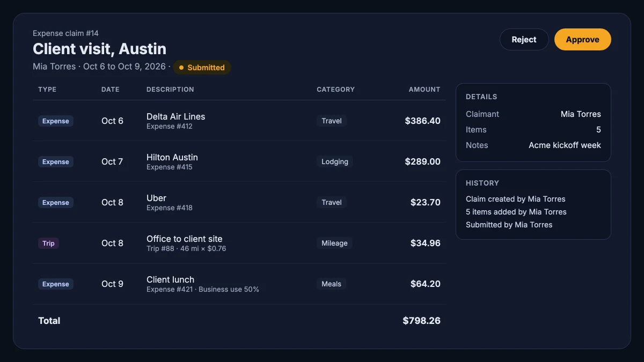Click the $64.20 amount
The width and height of the screenshot is (644, 362).
(426, 284)
